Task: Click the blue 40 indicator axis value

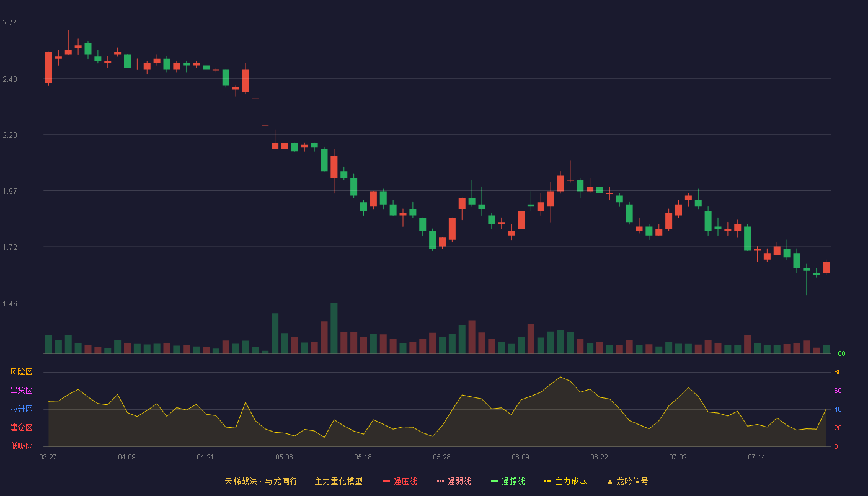Action: coord(838,409)
